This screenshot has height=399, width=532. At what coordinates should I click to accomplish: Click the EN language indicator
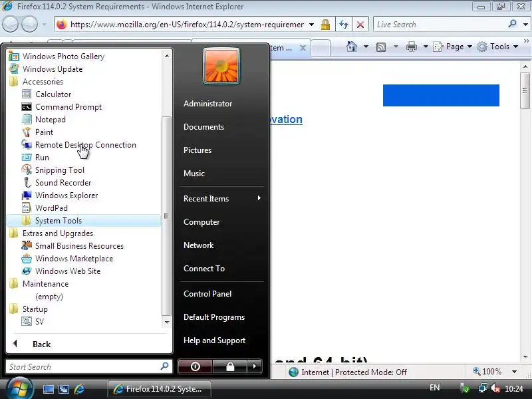coord(434,388)
